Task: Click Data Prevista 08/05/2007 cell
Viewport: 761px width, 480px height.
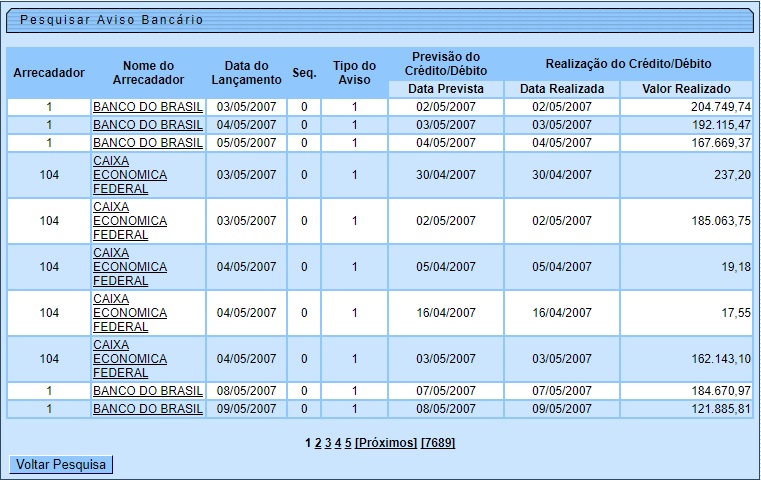Action: [446, 409]
